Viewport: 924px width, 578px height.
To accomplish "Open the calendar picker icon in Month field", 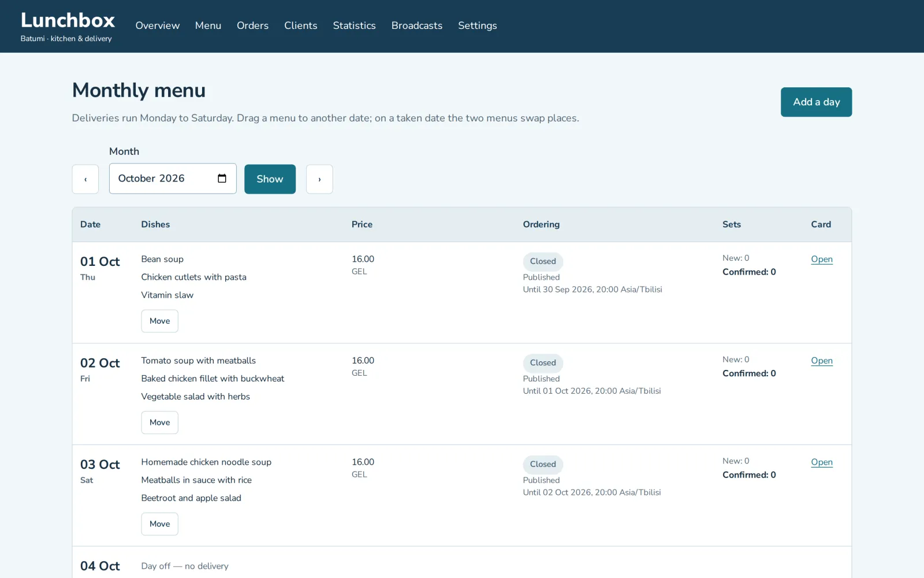I will point(222,179).
